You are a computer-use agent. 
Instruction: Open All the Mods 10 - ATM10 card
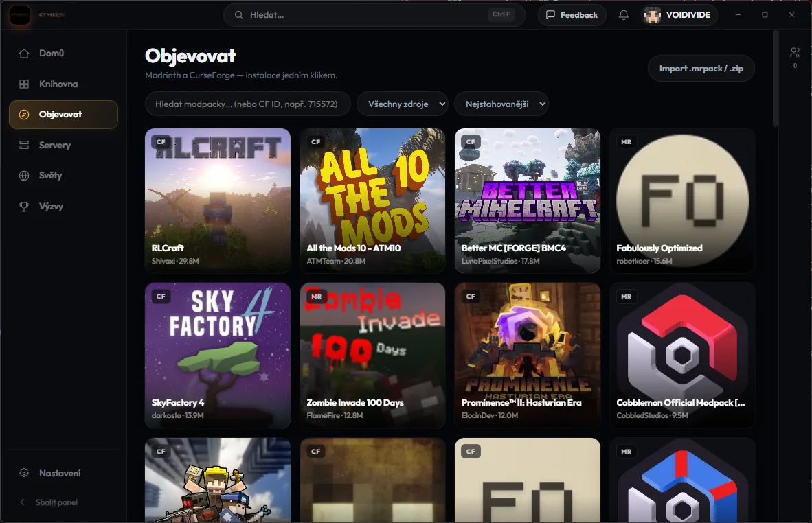372,200
